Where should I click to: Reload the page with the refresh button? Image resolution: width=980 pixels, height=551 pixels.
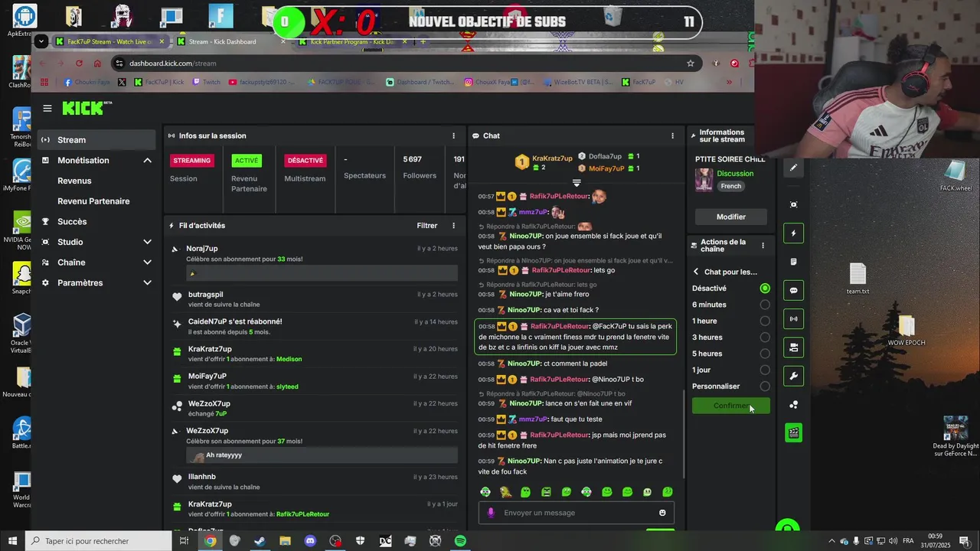coord(79,64)
